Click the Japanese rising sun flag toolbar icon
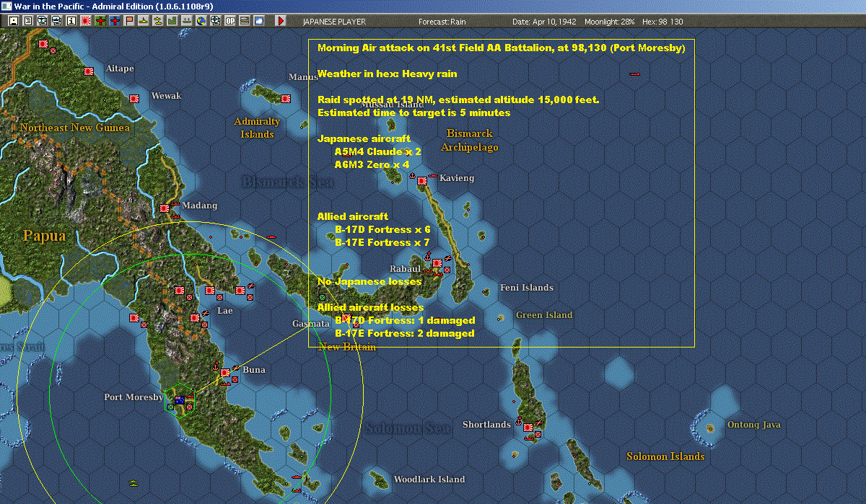This screenshot has width=866, height=504. click(85, 21)
